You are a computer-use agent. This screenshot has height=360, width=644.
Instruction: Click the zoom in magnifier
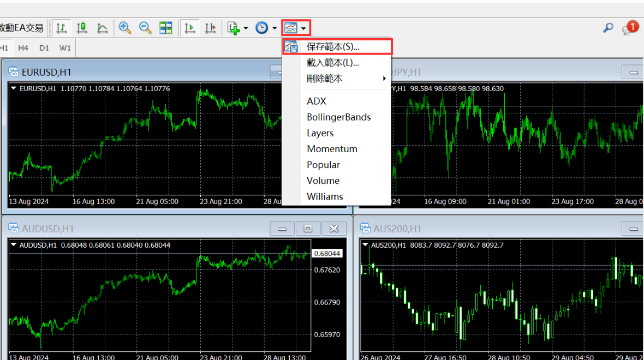(x=124, y=28)
